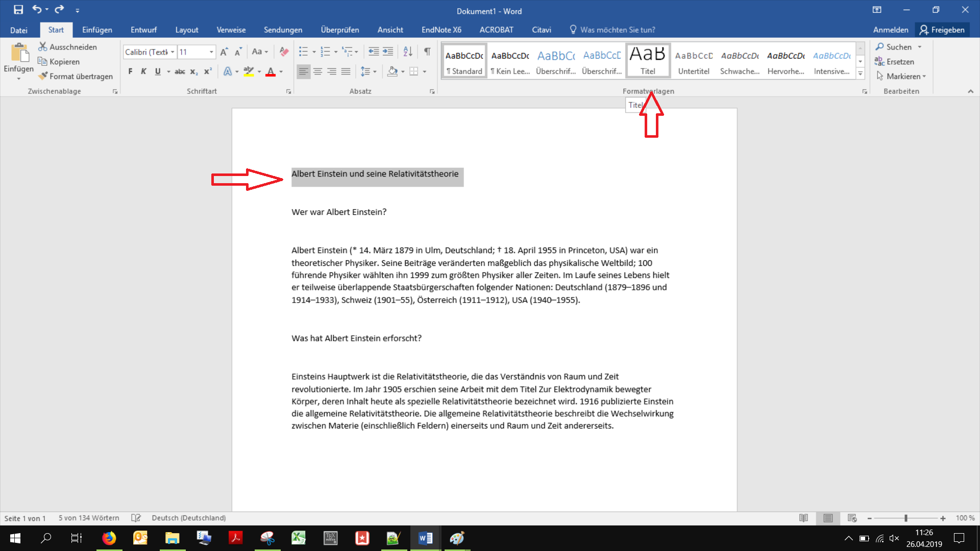980x551 pixels.
Task: Expand the styles gallery with the arrow
Action: (860, 73)
